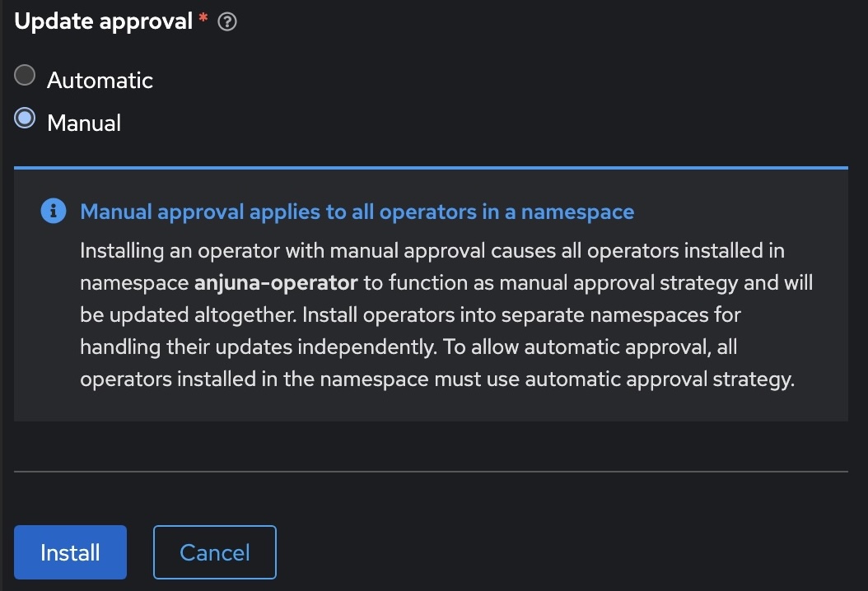Click the info symbol next to the warning heading
This screenshot has width=868, height=591.
point(53,211)
